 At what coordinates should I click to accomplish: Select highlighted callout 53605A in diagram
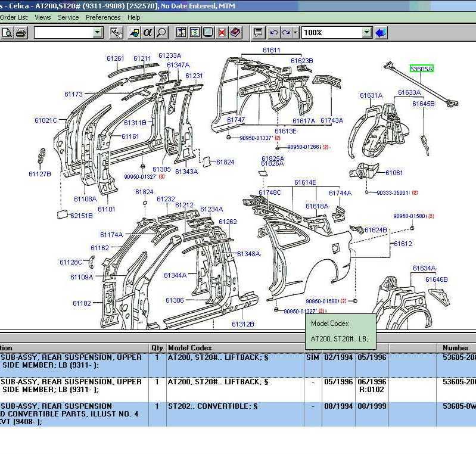pos(421,69)
